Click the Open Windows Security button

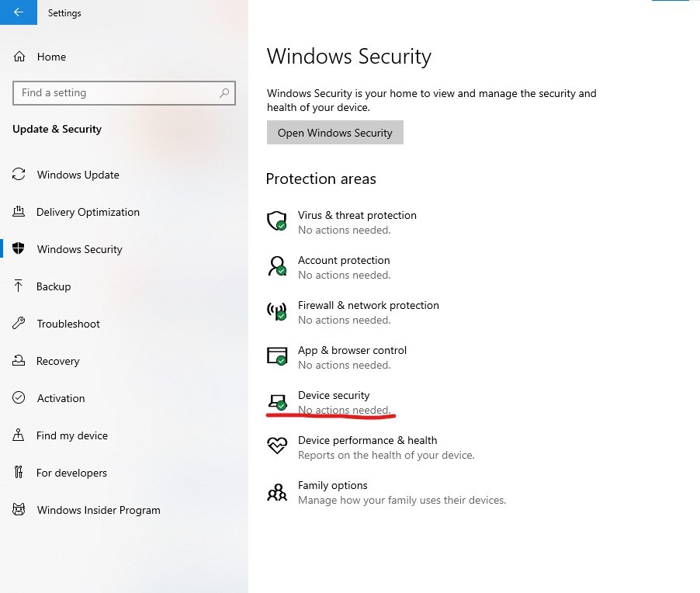334,132
